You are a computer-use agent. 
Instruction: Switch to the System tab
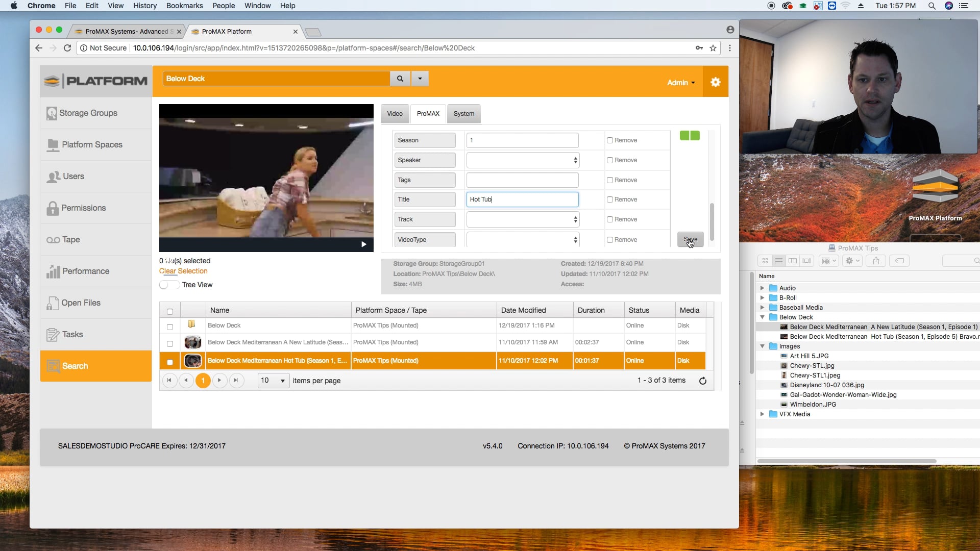pos(463,113)
